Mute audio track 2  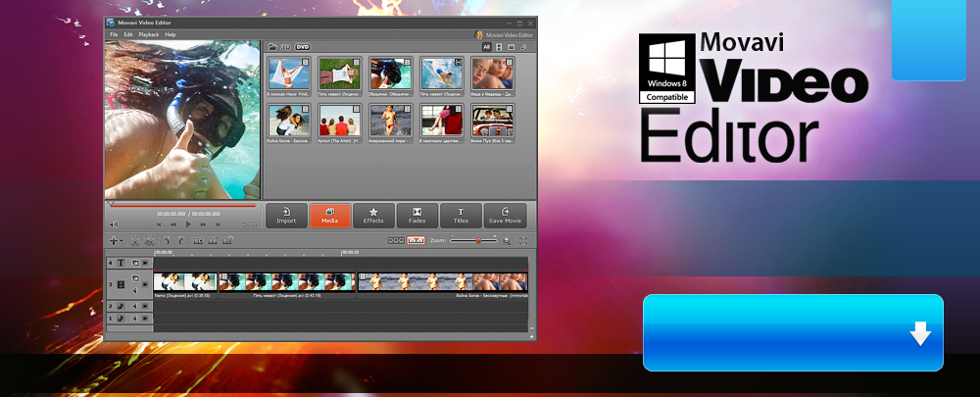[133, 307]
